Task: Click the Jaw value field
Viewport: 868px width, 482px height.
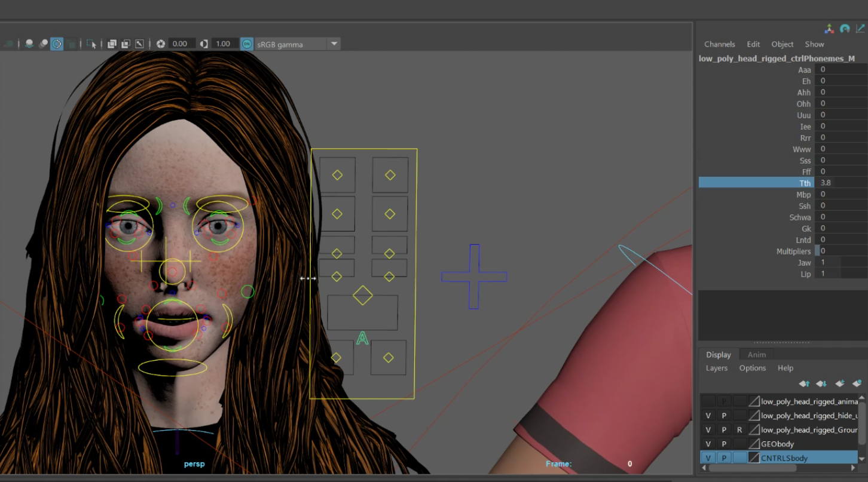Action: click(841, 262)
